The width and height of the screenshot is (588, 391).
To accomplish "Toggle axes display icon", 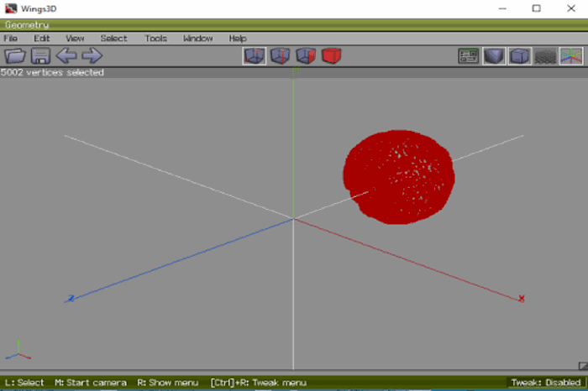I will pos(571,56).
